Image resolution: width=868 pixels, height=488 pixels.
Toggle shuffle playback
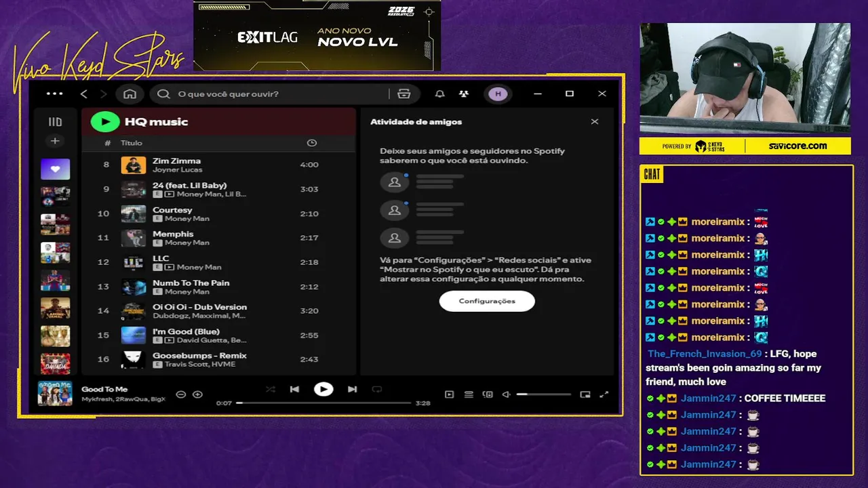(271, 389)
